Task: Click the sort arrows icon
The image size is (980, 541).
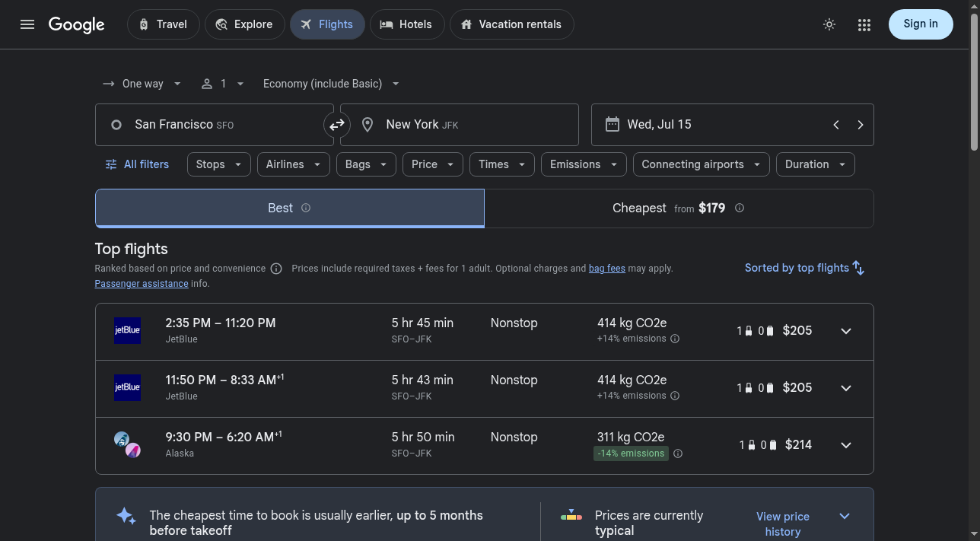Action: pyautogui.click(x=859, y=268)
